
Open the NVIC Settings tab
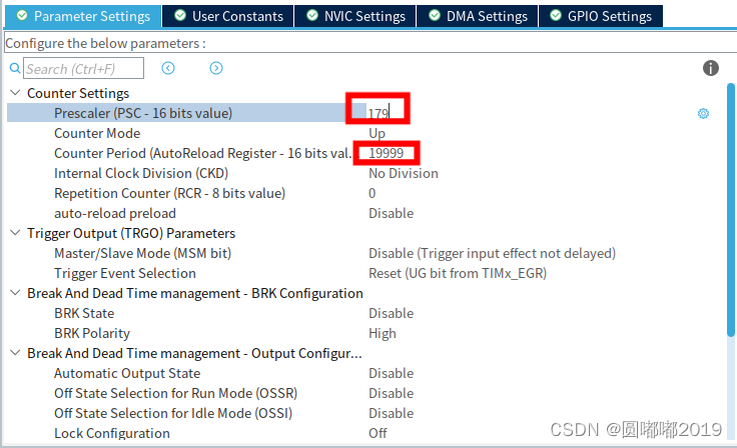[x=355, y=16]
